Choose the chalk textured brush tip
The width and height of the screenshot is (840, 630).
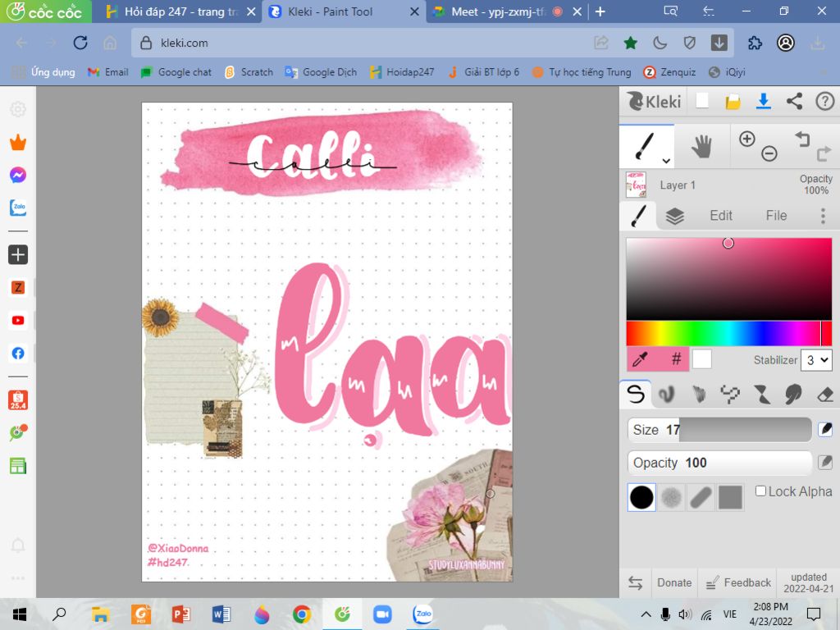[x=671, y=497]
